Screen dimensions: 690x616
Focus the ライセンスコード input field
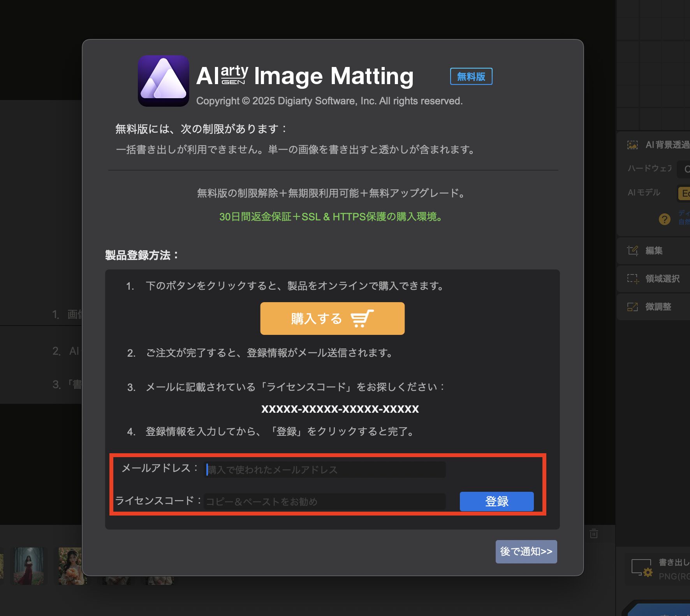(324, 502)
